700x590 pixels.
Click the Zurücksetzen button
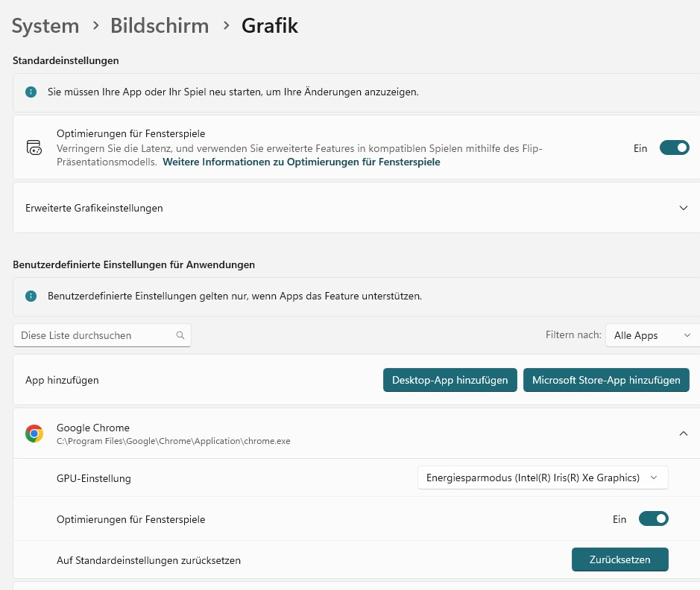pos(619,559)
